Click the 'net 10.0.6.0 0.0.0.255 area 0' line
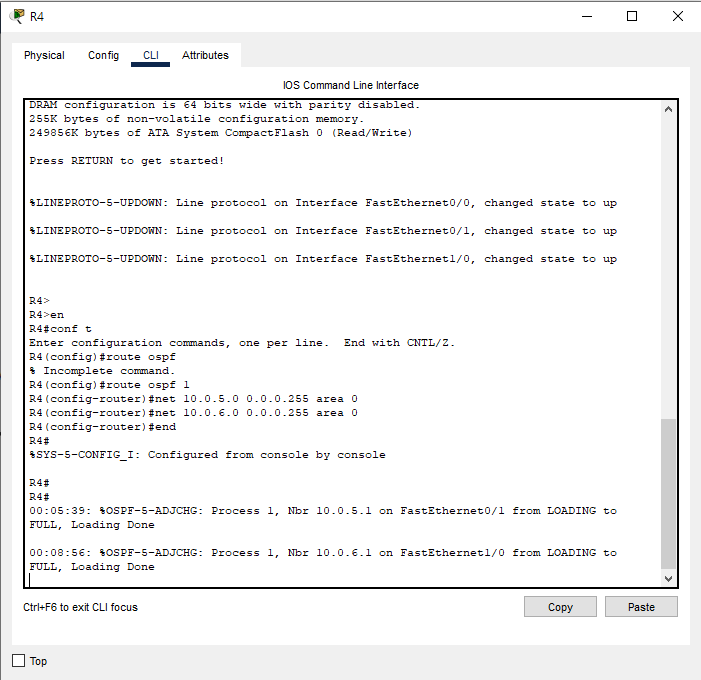 193,413
